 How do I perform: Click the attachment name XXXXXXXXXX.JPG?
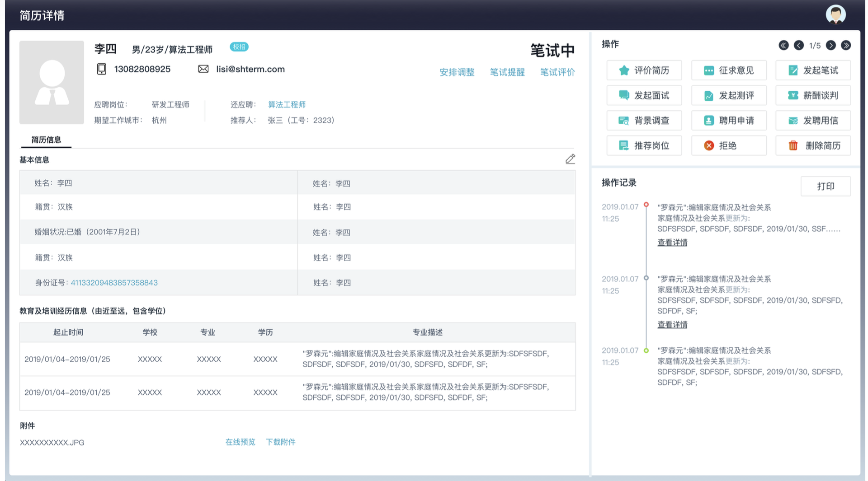(x=52, y=443)
